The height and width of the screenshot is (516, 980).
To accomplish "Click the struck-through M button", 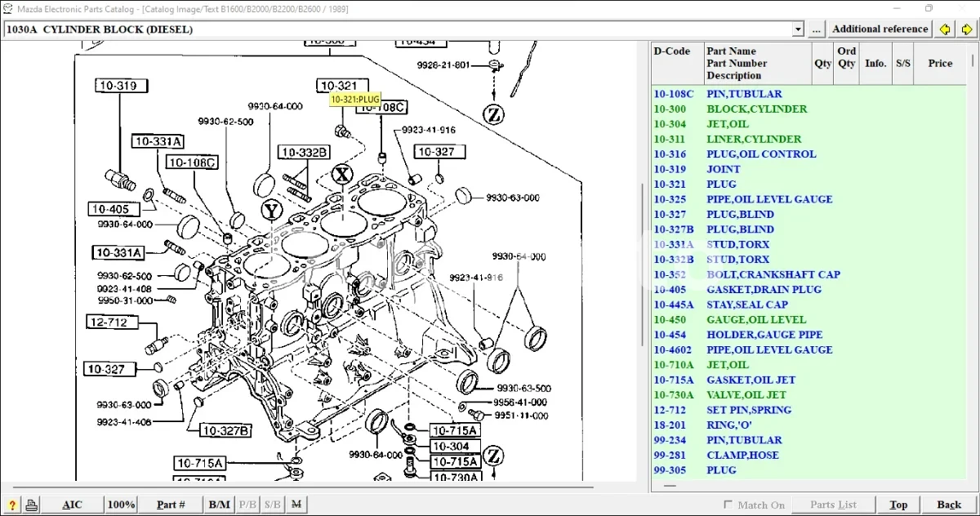I will point(296,505).
